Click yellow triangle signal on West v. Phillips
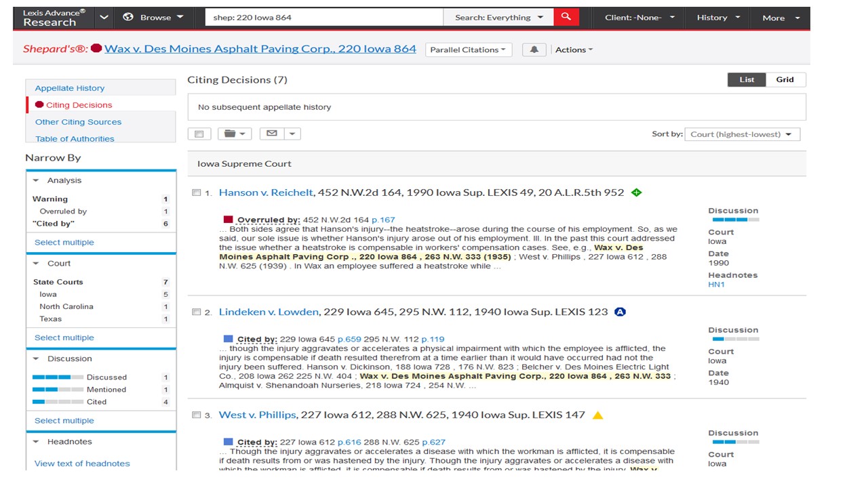This screenshot has width=868, height=488. (597, 415)
